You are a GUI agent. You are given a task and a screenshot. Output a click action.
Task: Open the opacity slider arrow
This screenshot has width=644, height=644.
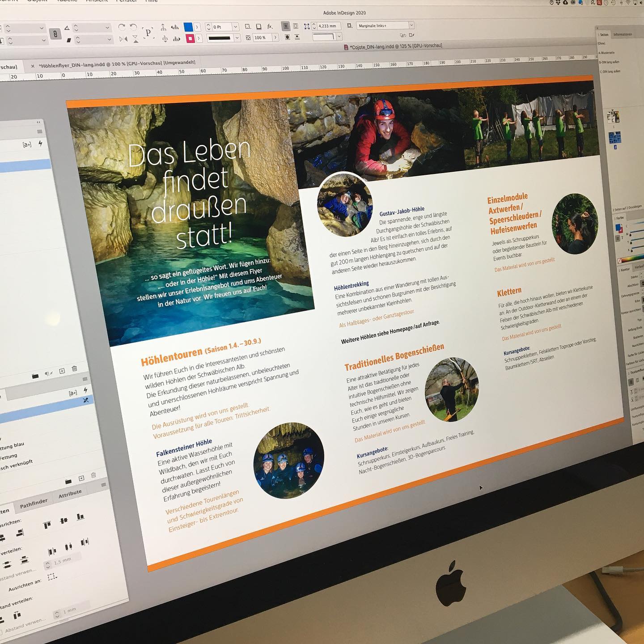click(x=275, y=38)
